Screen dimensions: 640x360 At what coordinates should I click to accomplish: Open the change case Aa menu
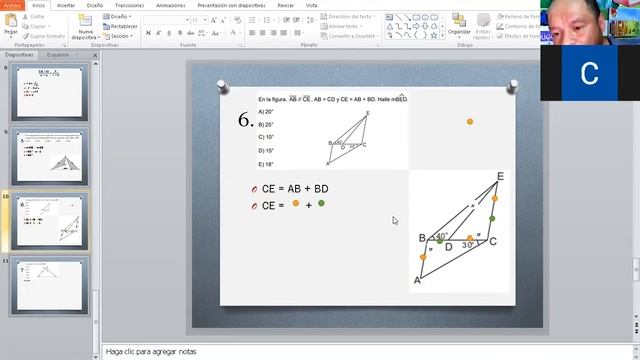(216, 33)
